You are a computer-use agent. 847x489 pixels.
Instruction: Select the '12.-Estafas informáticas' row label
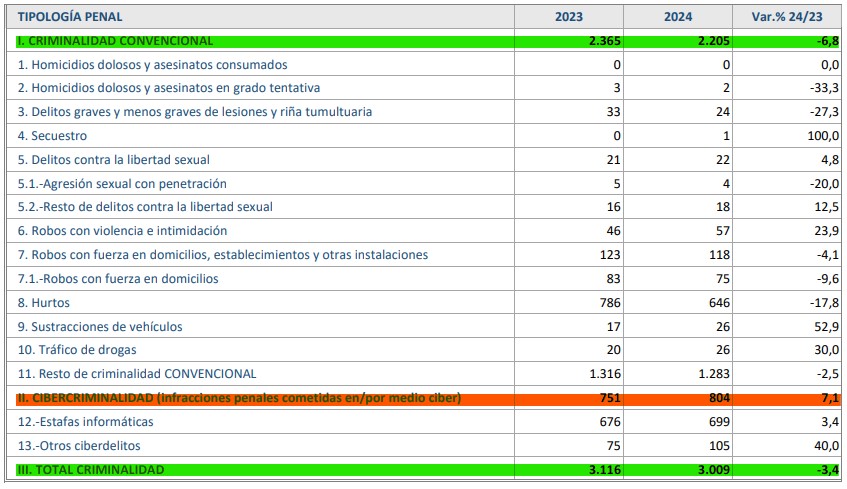[85, 422]
